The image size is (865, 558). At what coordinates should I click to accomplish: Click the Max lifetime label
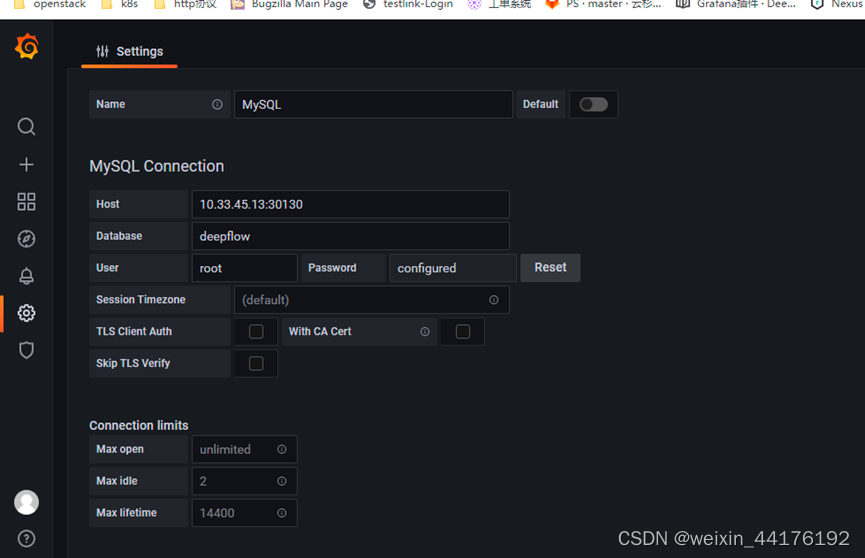pos(126,513)
